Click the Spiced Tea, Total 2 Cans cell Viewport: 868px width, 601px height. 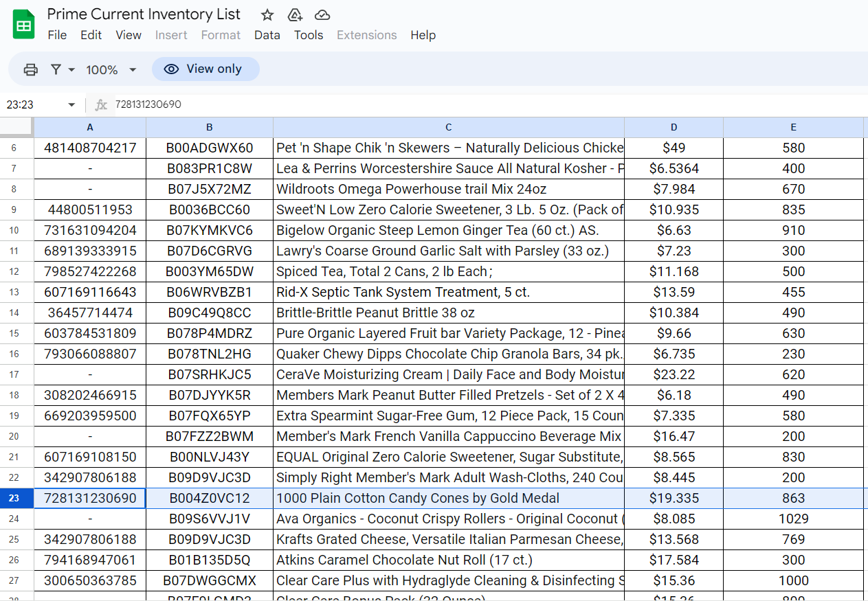coord(449,271)
